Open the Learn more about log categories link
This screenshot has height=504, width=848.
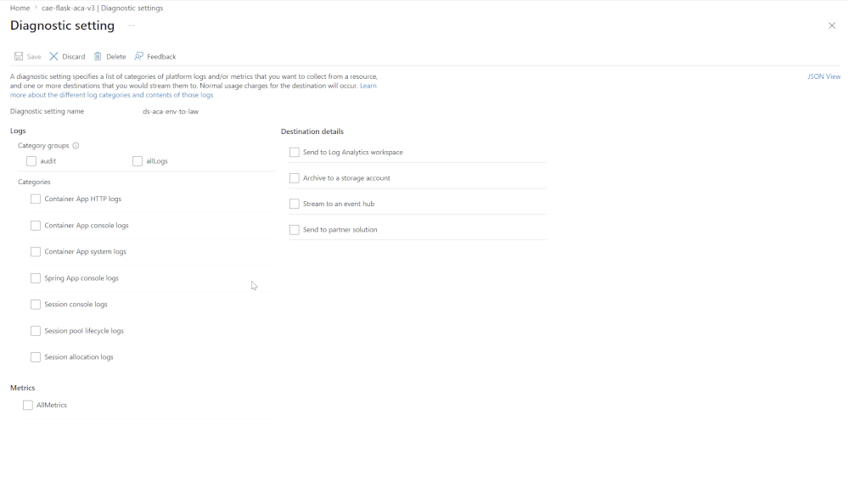click(x=111, y=95)
